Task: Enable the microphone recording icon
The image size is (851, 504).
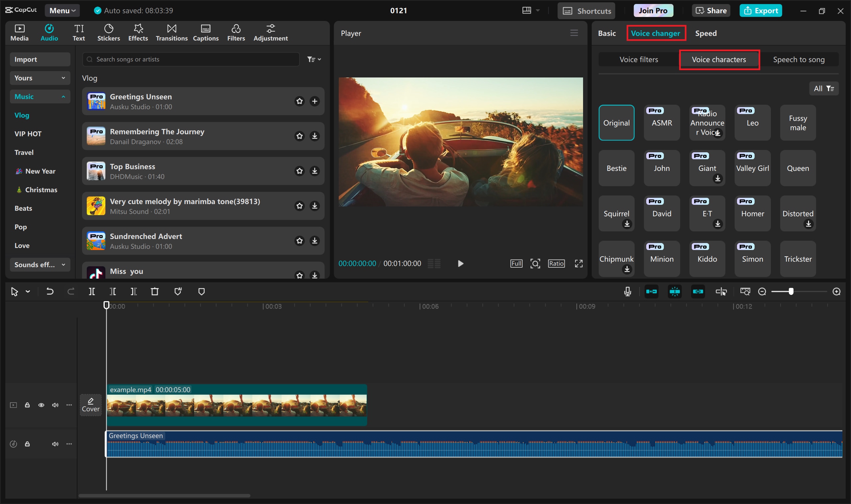Action: 627,292
